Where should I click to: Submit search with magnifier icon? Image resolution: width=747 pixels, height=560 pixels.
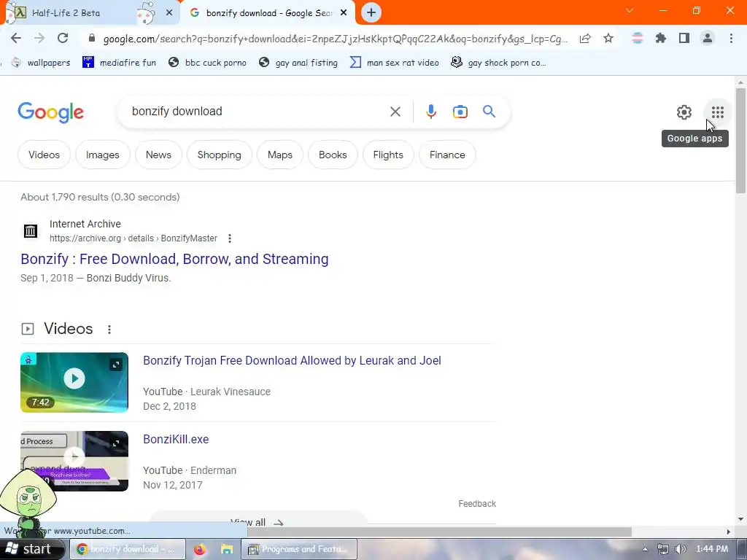coord(489,112)
